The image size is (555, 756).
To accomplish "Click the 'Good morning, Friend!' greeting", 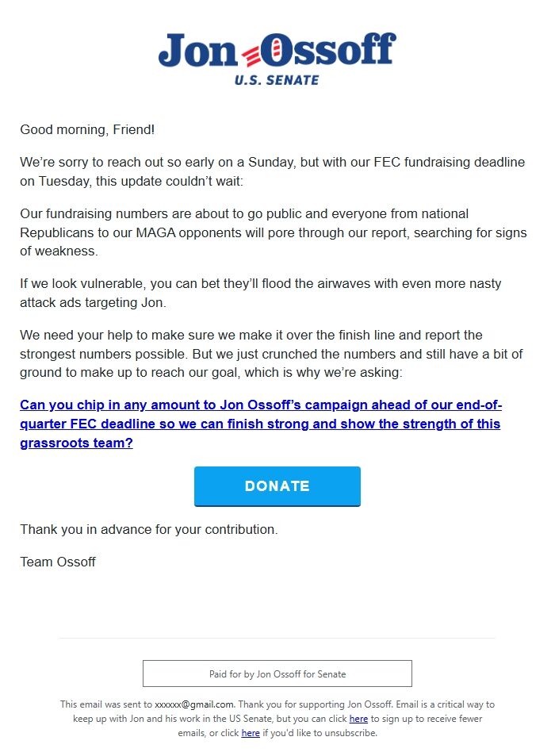I will click(x=93, y=129).
